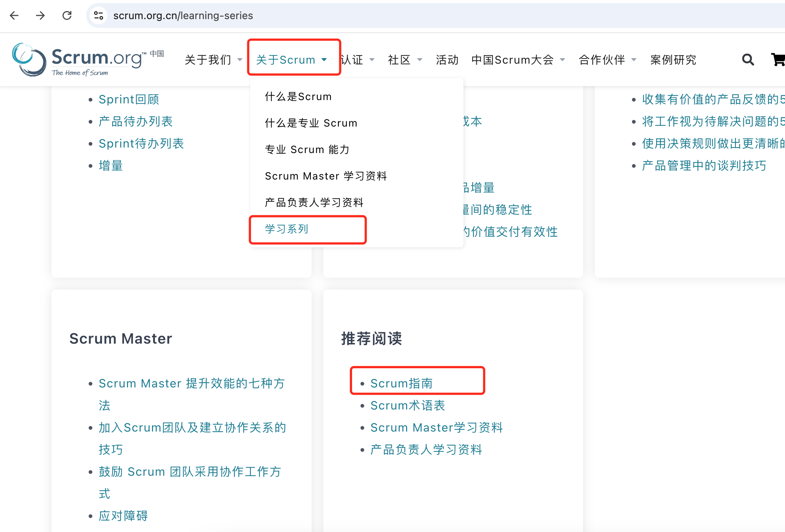Open site information icon in address bar
This screenshot has width=785, height=532.
pyautogui.click(x=99, y=15)
